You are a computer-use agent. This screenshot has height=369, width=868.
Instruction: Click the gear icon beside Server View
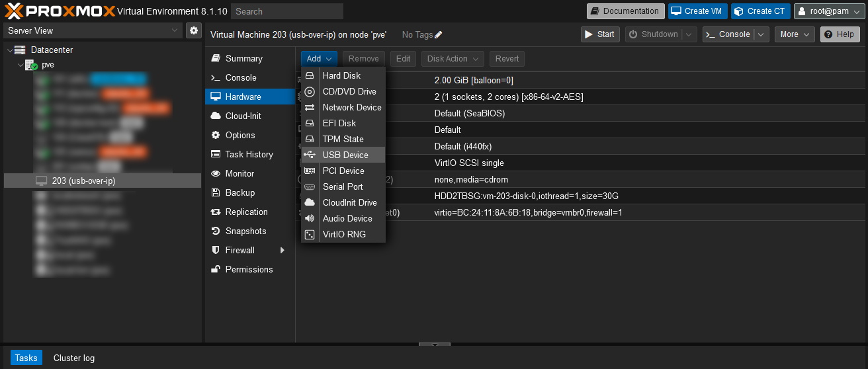point(194,30)
